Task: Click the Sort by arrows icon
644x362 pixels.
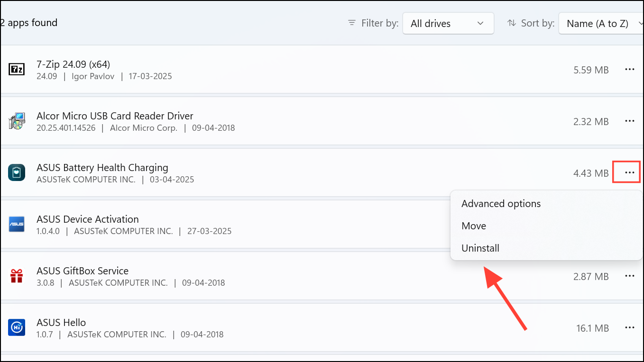Action: click(x=512, y=23)
